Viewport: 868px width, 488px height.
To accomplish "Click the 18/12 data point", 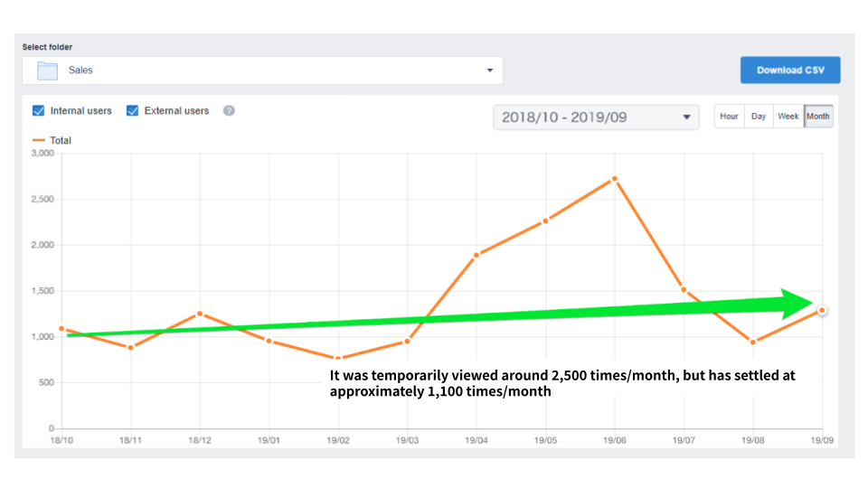I will coord(200,314).
